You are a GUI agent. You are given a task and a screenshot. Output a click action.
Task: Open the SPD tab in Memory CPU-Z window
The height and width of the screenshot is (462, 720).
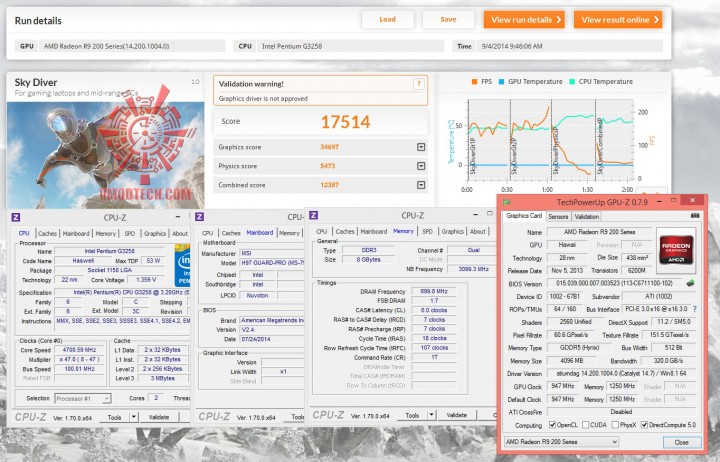coord(428,231)
